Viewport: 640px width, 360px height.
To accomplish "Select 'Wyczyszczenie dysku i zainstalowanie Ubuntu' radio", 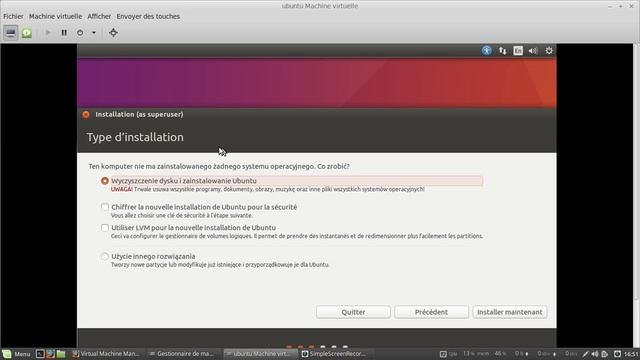I will point(105,181).
